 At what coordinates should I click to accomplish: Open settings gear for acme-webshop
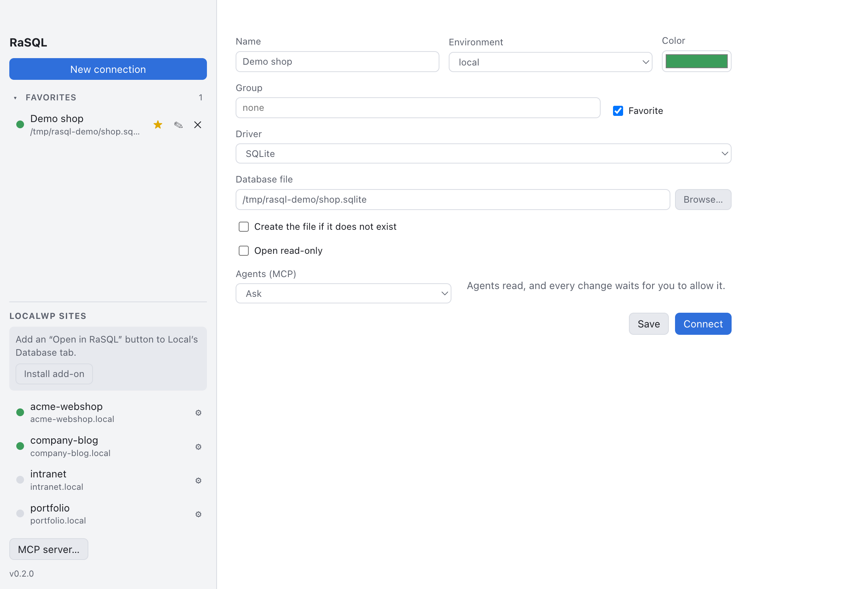pyautogui.click(x=198, y=413)
